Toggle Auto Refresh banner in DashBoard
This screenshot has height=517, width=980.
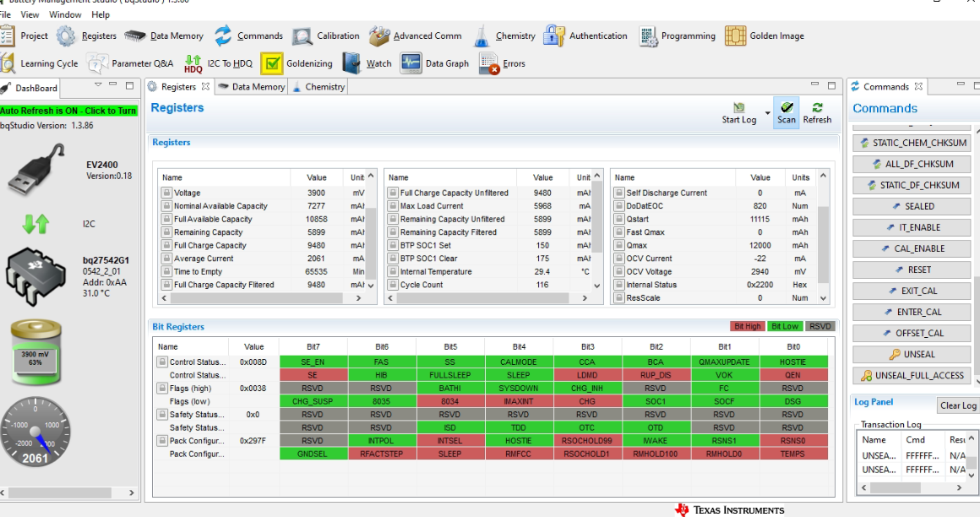coord(68,111)
